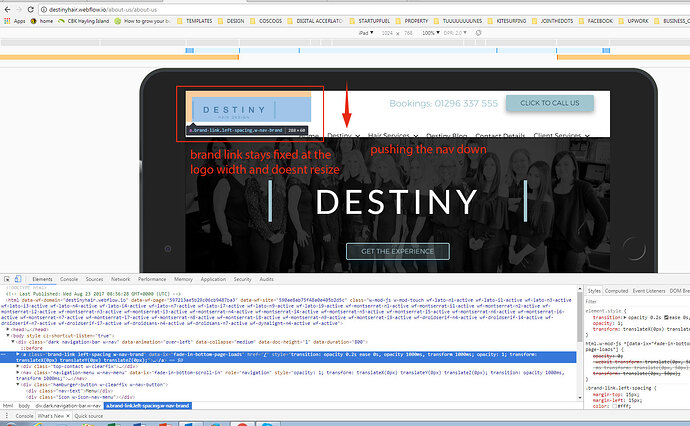The image size is (690, 426).
Task: Click the DESTINY logo brand link
Action: pyautogui.click(x=251, y=109)
